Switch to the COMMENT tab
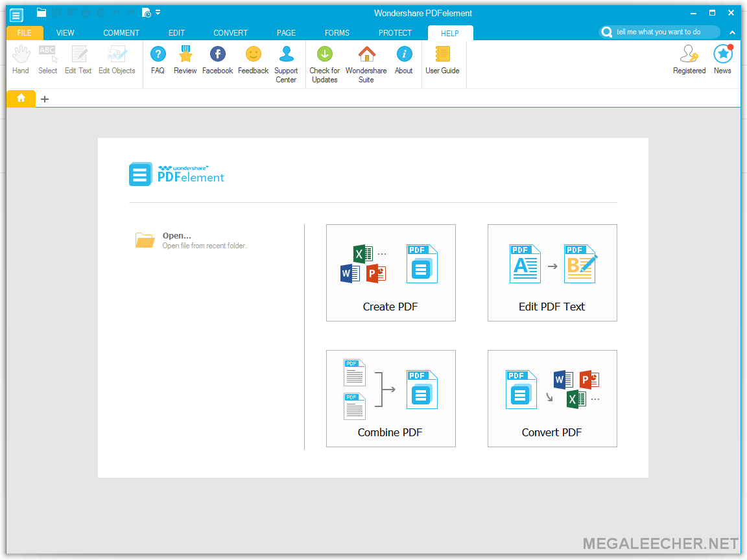Viewport: 747px width, 560px height. pos(121,33)
